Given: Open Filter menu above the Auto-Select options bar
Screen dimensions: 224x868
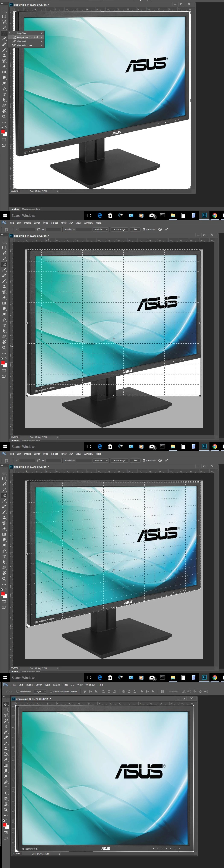Looking at the screenshot, I should tap(65, 685).
